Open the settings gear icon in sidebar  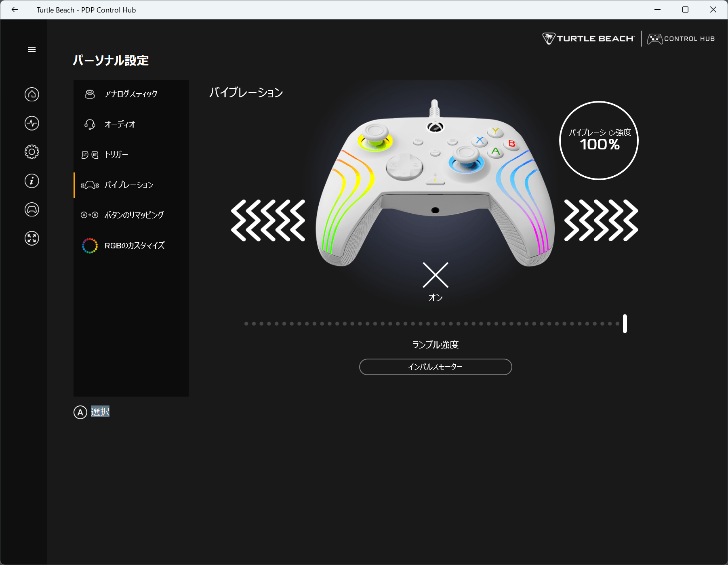32,152
